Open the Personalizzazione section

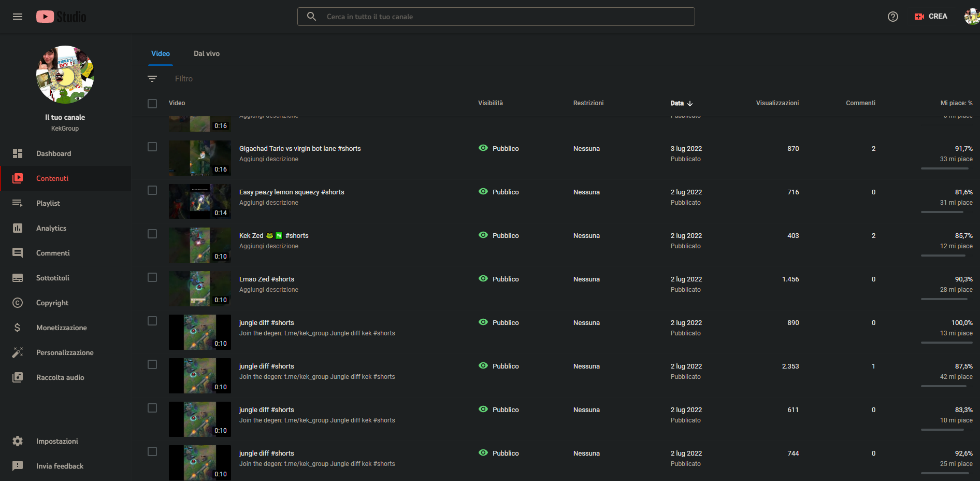click(65, 352)
